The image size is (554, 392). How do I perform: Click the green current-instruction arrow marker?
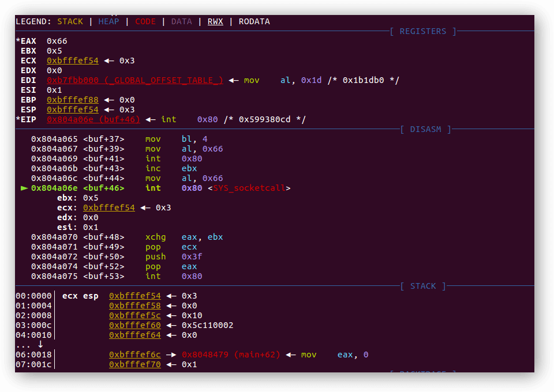click(24, 188)
